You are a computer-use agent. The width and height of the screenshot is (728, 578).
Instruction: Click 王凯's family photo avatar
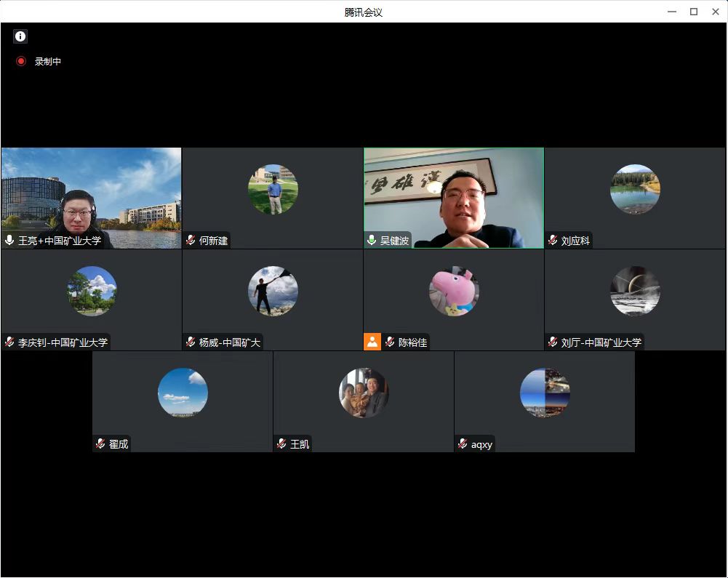[364, 393]
